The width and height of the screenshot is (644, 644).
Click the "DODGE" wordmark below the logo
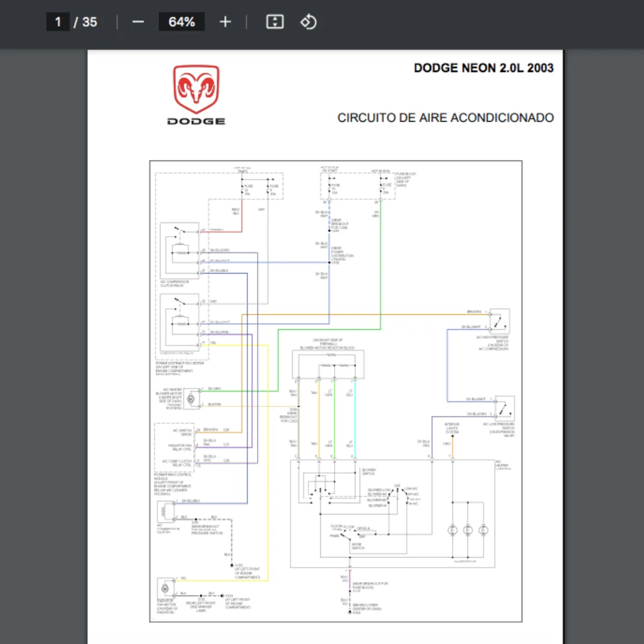coord(196,121)
